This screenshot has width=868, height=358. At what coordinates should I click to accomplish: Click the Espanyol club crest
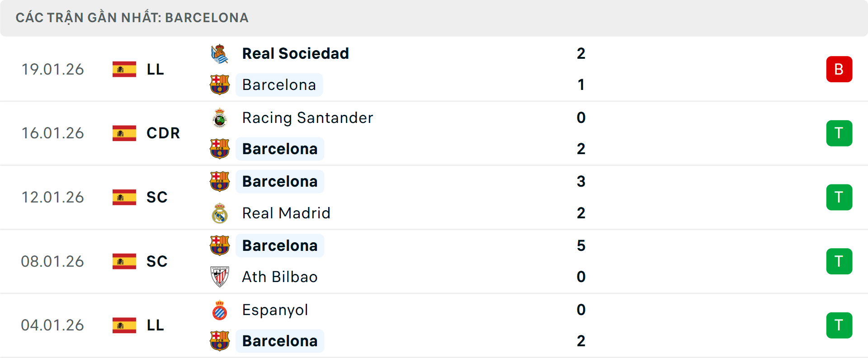(x=220, y=310)
